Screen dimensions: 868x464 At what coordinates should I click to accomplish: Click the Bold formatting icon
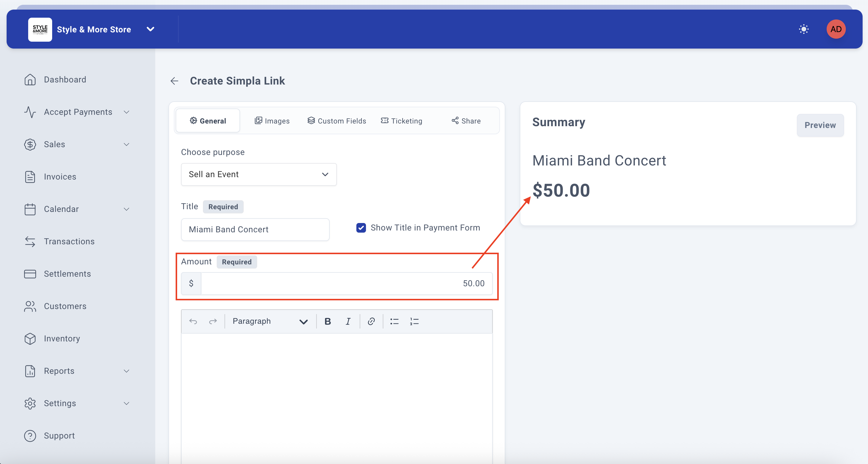click(327, 321)
